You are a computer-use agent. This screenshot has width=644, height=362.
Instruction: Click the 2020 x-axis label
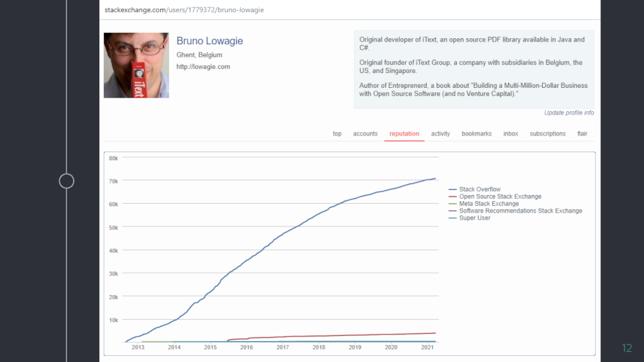[x=391, y=347]
